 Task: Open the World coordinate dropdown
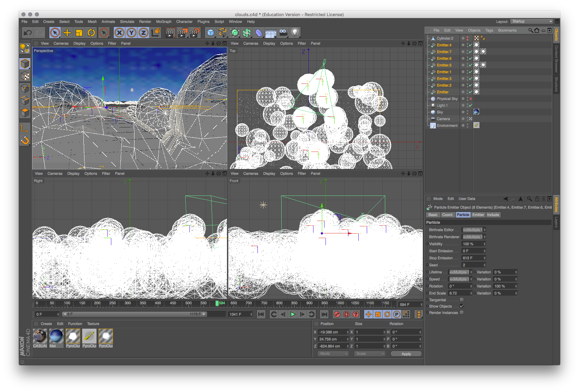[x=333, y=354]
